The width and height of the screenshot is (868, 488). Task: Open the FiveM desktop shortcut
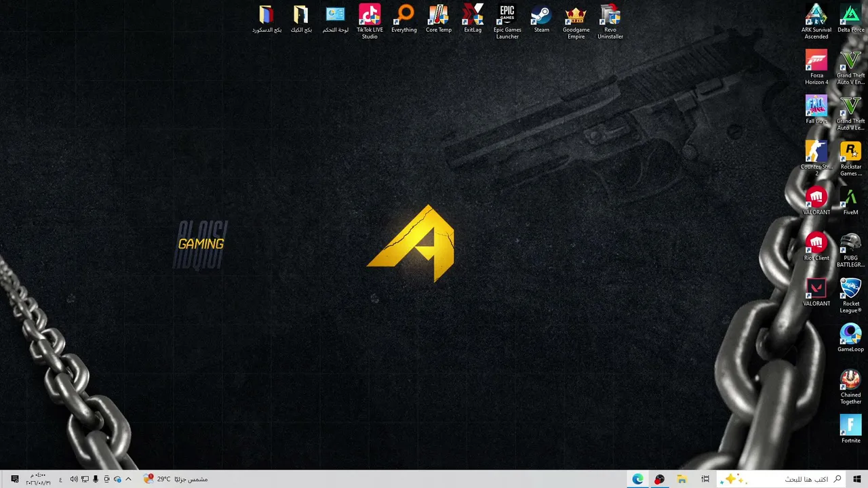point(850,201)
